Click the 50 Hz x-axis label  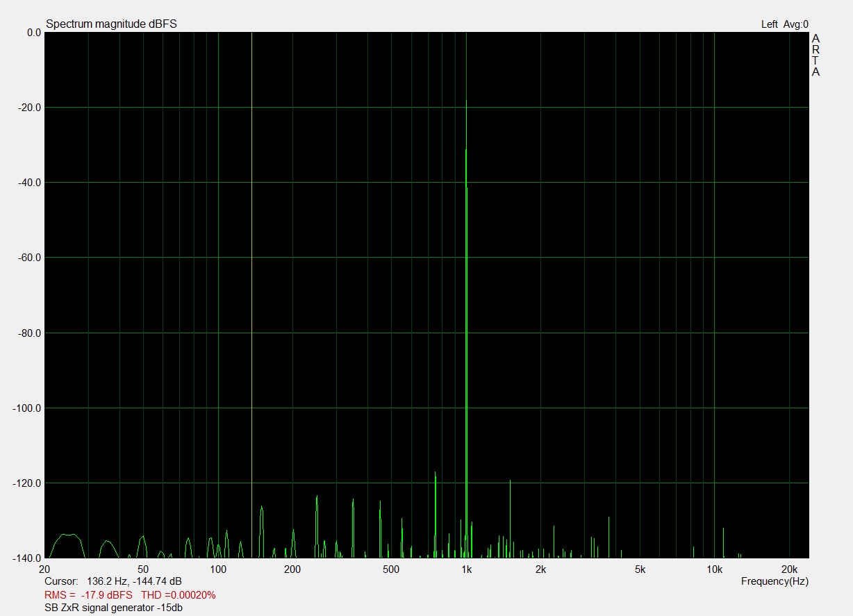click(143, 569)
